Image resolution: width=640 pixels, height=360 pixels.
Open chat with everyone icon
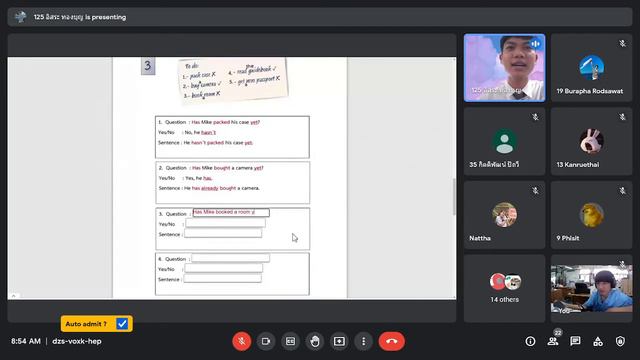[576, 341]
